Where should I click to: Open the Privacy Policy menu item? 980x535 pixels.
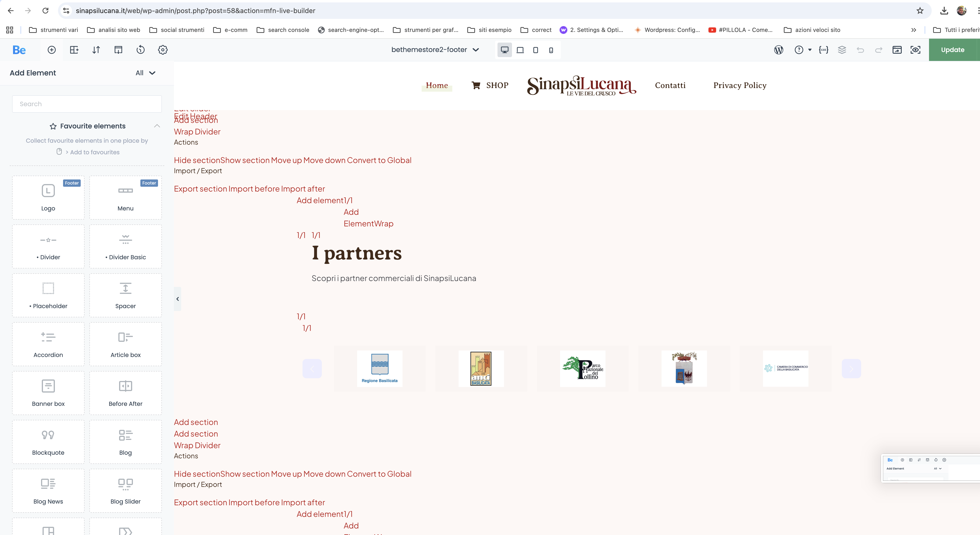740,85
